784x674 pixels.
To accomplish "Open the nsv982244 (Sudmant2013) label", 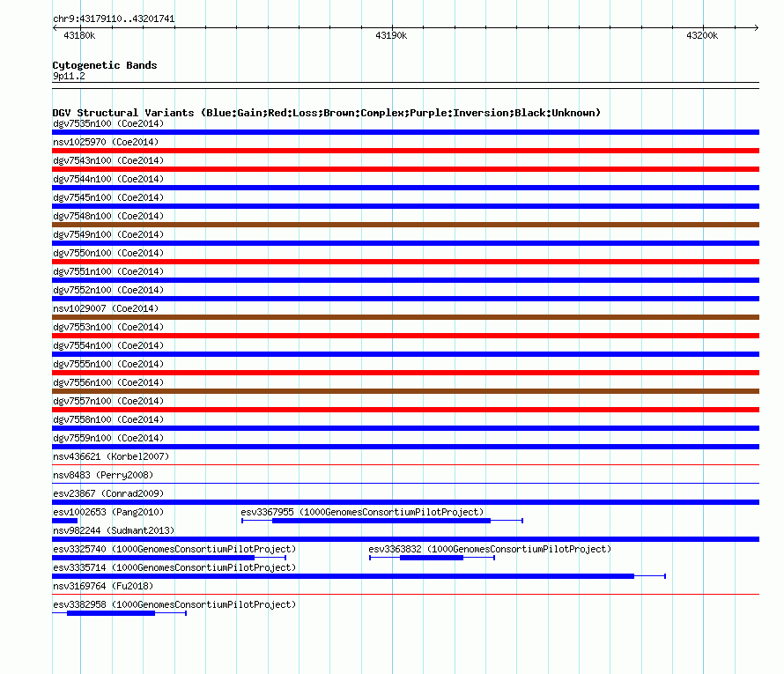I will (114, 530).
